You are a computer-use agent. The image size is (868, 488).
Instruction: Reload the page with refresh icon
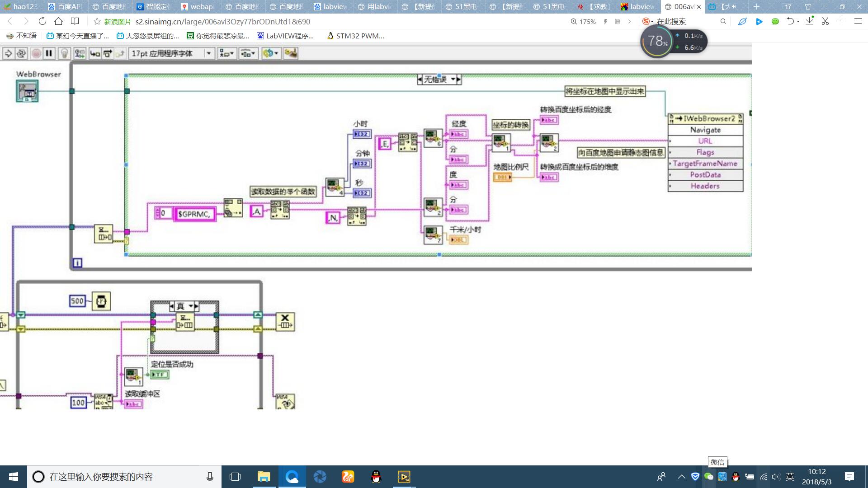[x=42, y=21]
